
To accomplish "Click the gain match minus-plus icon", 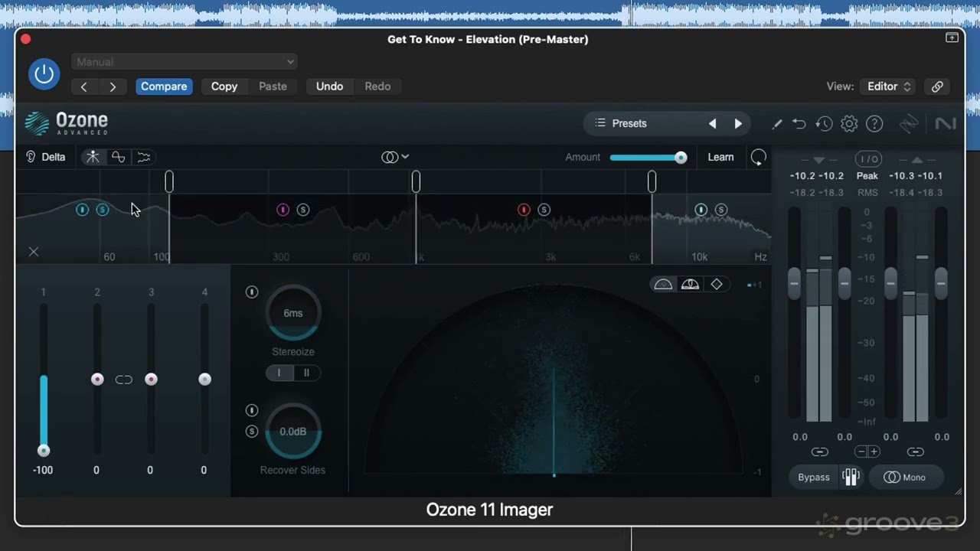I will 867,452.
